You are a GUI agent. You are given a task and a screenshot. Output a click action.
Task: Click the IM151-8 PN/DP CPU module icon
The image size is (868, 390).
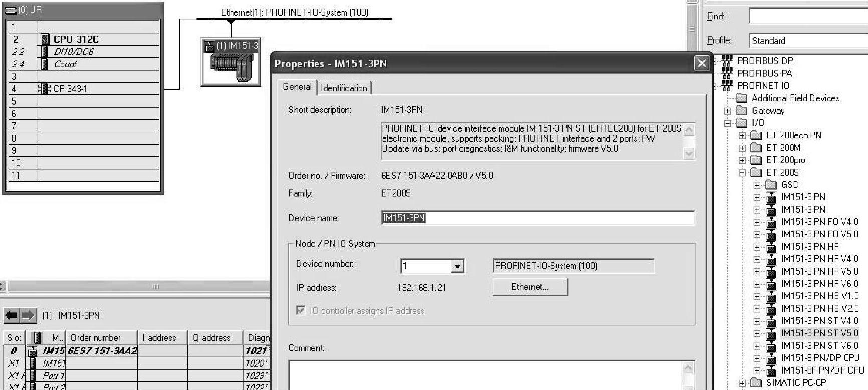[771, 358]
